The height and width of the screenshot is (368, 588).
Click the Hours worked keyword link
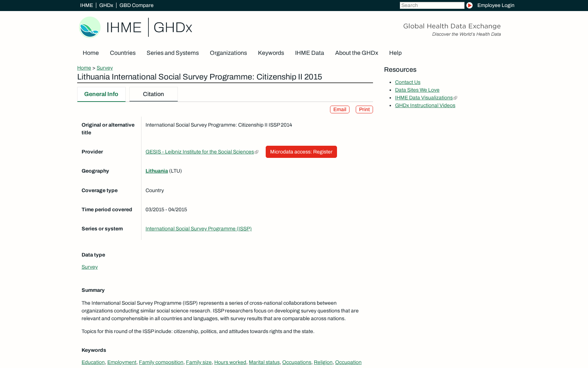tap(230, 362)
